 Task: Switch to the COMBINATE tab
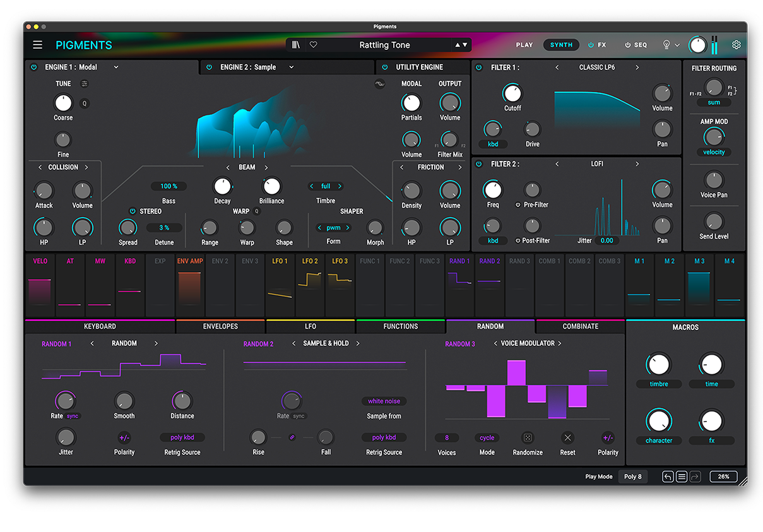(580, 326)
